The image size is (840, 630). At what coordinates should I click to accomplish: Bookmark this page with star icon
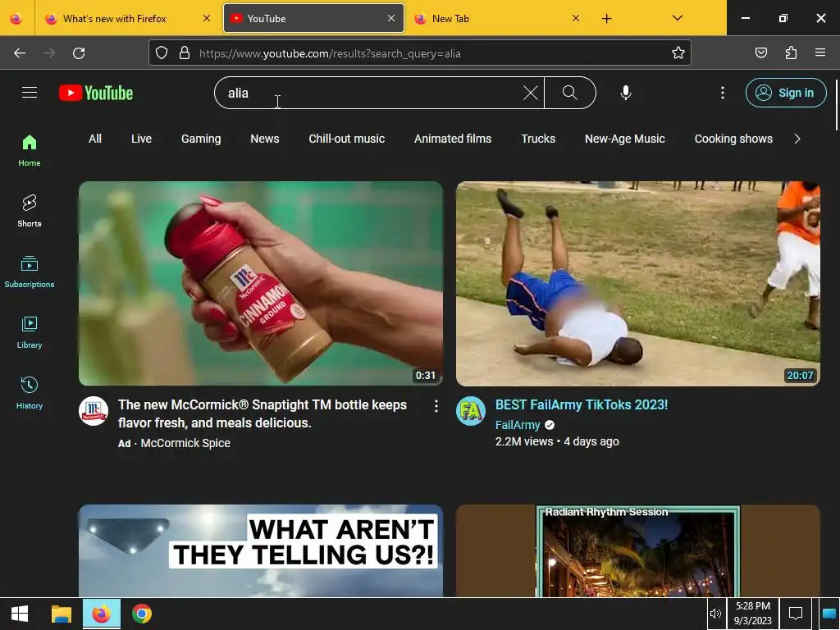678,53
